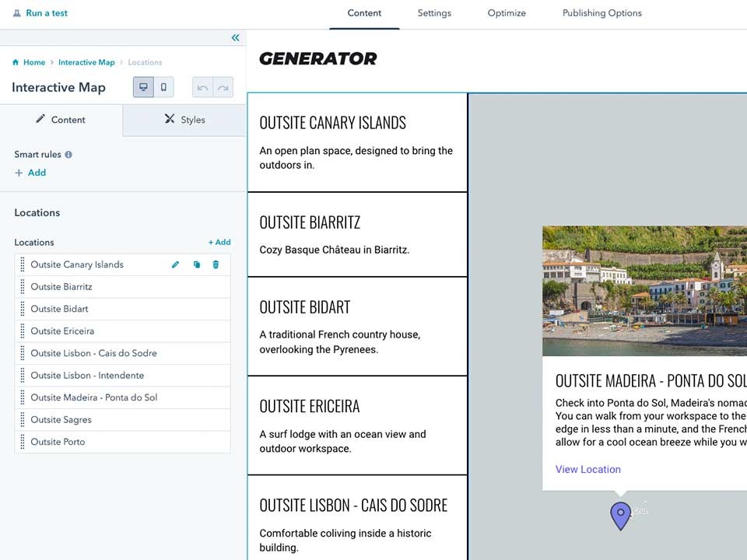Edit Outsite Canary Islands with pencil icon
747x560 pixels.
point(175,264)
